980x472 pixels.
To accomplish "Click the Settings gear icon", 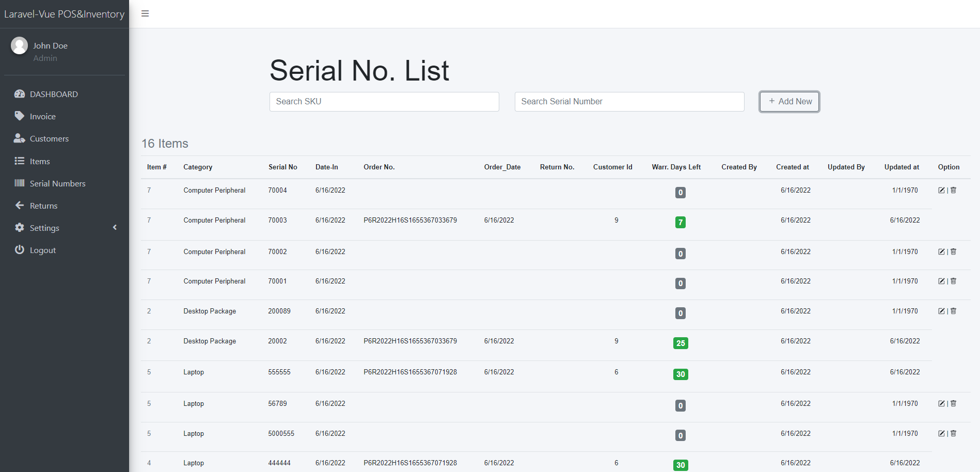I will (x=20, y=228).
